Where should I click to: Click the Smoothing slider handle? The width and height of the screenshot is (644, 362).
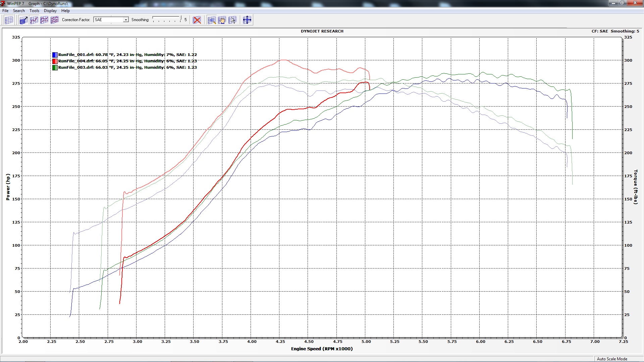pyautogui.click(x=181, y=19)
